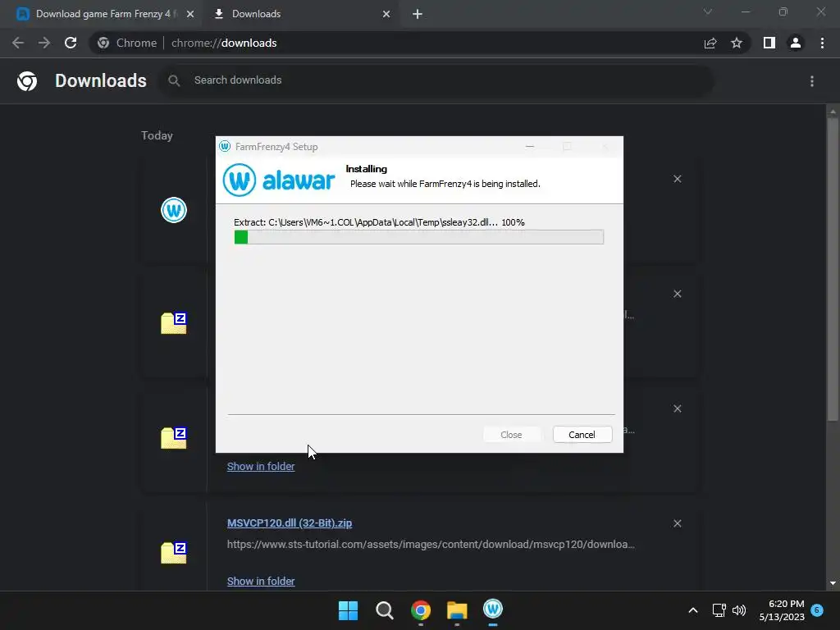Open the Downloads page more actions menu

[x=812, y=81]
